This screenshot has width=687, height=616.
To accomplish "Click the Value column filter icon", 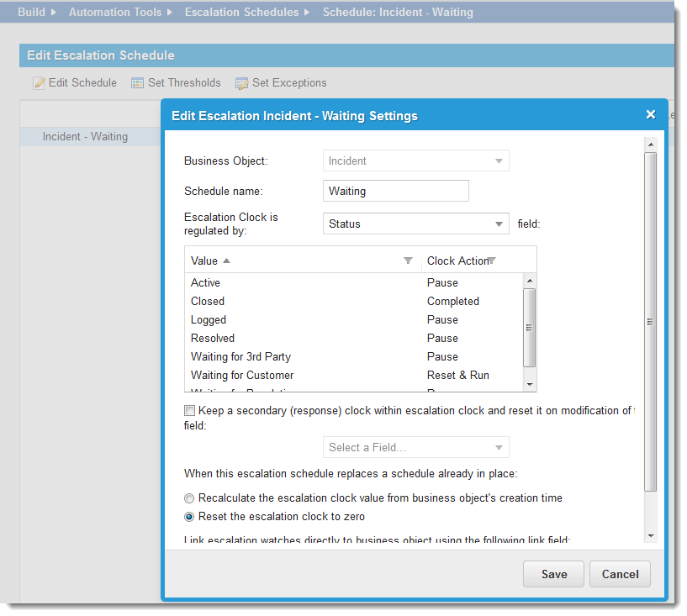I will coord(409,261).
